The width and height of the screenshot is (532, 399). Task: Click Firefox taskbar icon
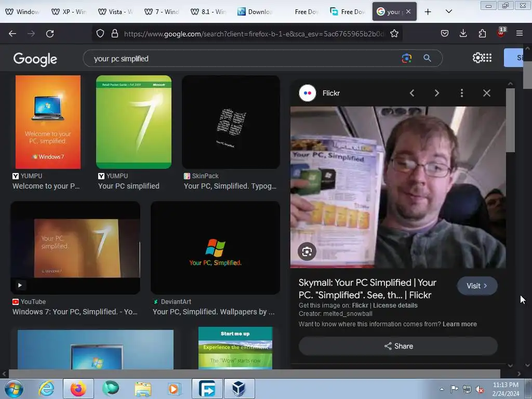point(78,389)
